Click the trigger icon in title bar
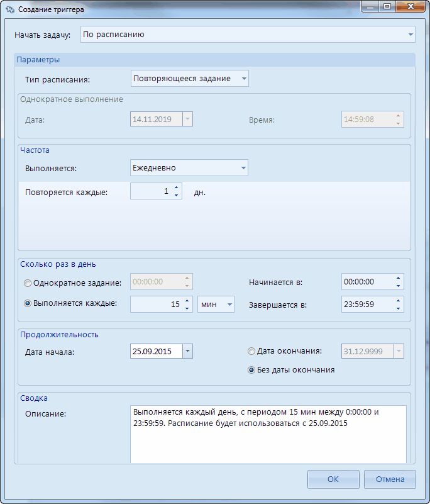The image size is (430, 504). click(9, 9)
